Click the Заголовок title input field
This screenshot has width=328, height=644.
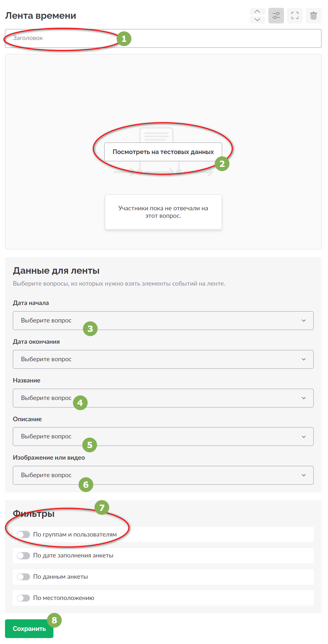pos(163,38)
